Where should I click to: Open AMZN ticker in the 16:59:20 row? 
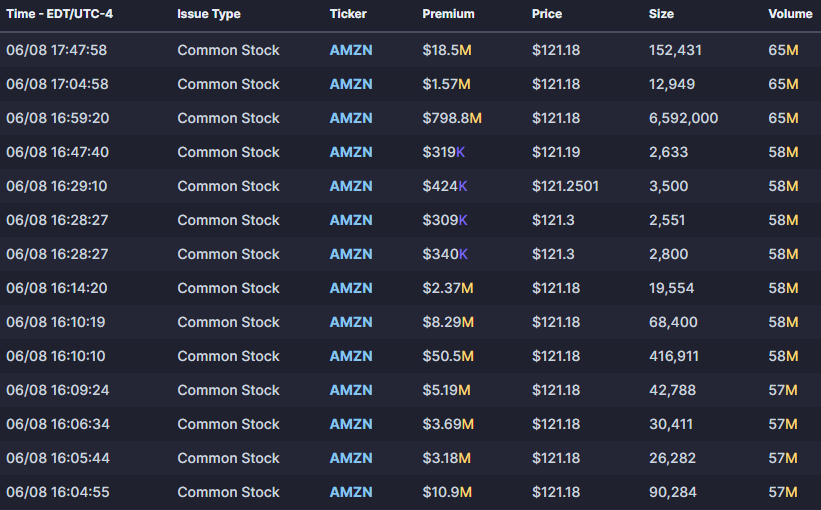click(351, 118)
